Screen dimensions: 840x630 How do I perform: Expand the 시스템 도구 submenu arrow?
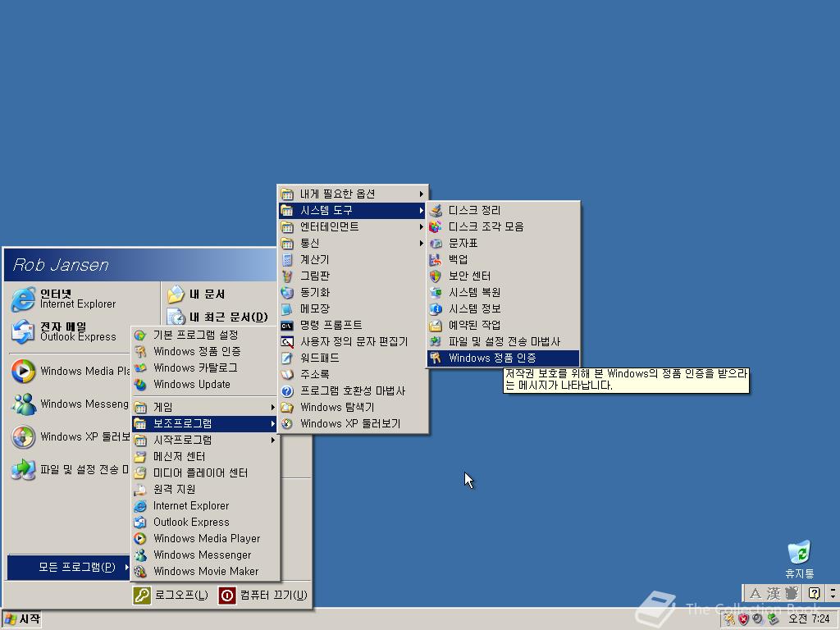[421, 211]
